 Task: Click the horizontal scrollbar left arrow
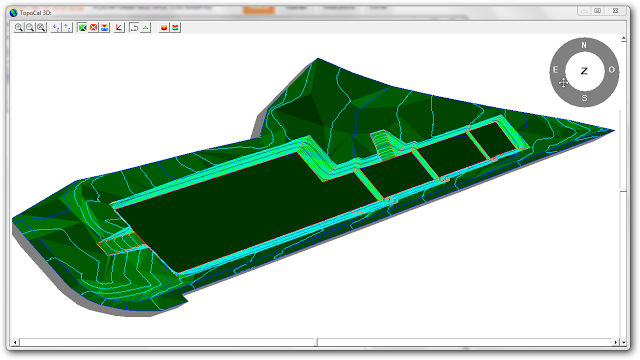click(x=15, y=342)
